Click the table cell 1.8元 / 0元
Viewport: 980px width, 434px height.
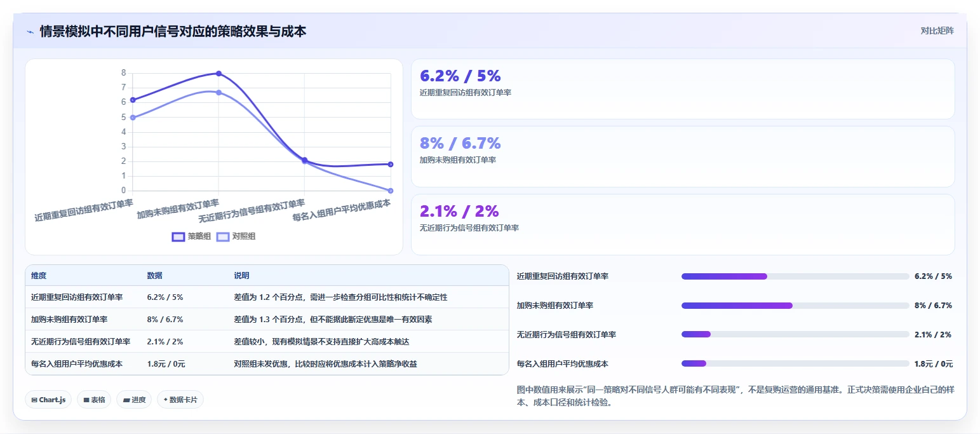tap(166, 363)
